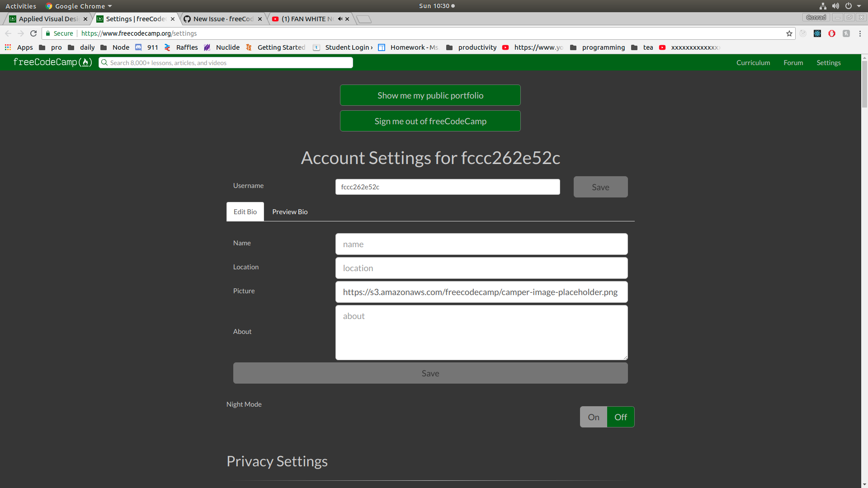Click the Location input field
This screenshot has width=868, height=488.
(481, 268)
